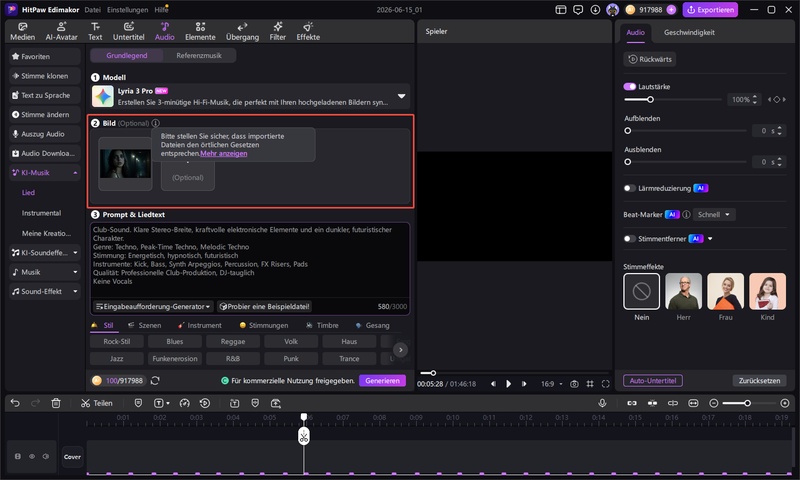
Task: Collapse the KI-Musik sidebar section
Action: (76, 173)
